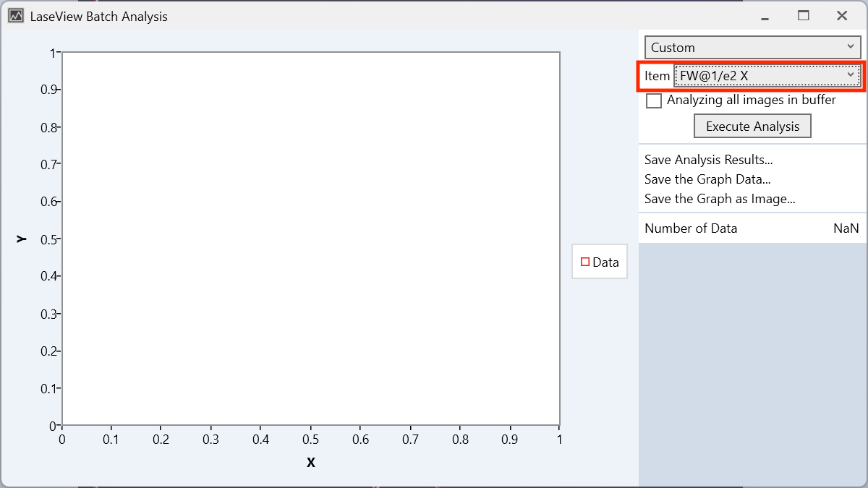Select Save the Graph Data...
Viewport: 868px width, 488px height.
(x=707, y=179)
